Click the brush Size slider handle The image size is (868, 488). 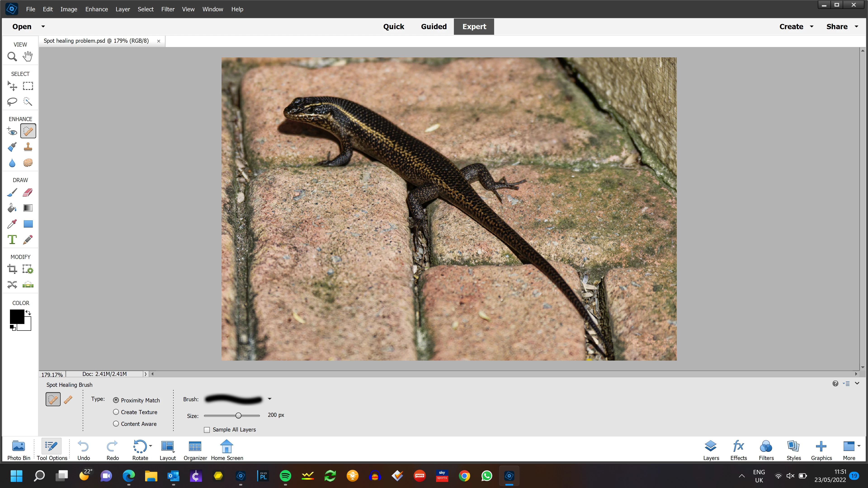tap(238, 416)
